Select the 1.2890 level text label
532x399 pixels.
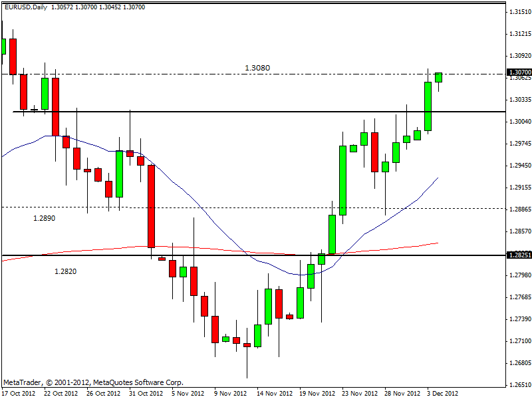[x=46, y=217]
